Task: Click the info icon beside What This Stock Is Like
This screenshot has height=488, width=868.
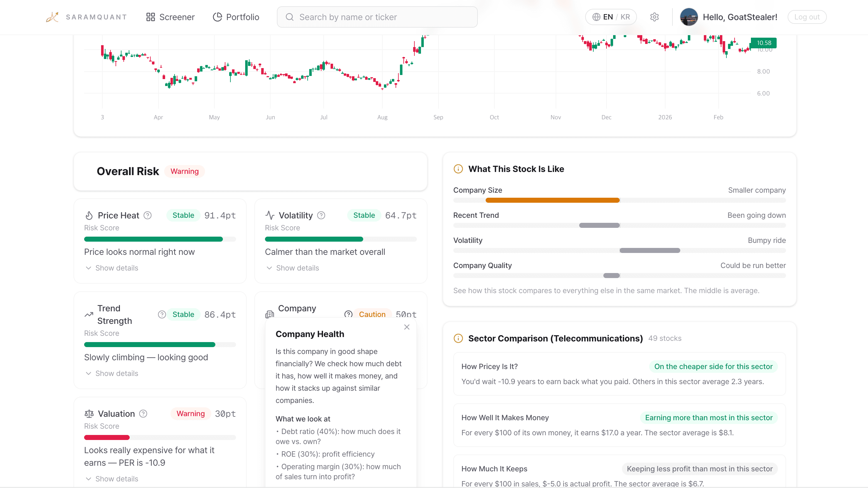Action: pyautogui.click(x=458, y=169)
